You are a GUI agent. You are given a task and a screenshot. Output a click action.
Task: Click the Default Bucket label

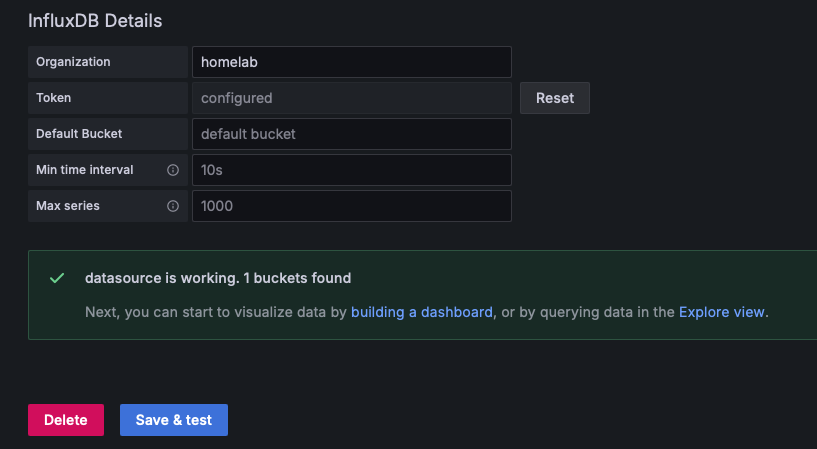coord(79,134)
